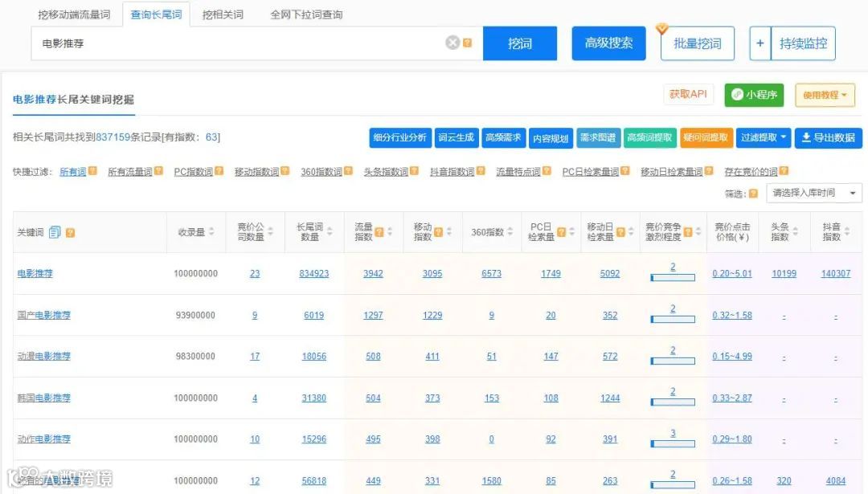Image resolution: width=868 pixels, height=494 pixels.
Task: Click the help icon inside the search box
Action: pos(467,43)
